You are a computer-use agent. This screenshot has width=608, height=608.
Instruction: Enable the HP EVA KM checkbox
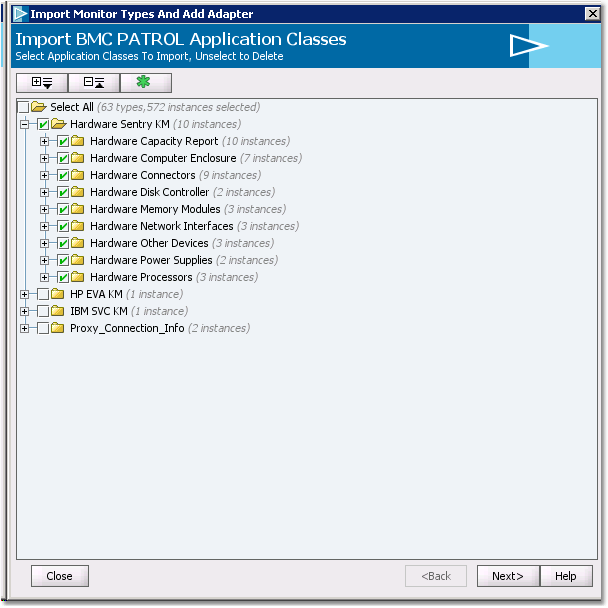pyautogui.click(x=43, y=295)
